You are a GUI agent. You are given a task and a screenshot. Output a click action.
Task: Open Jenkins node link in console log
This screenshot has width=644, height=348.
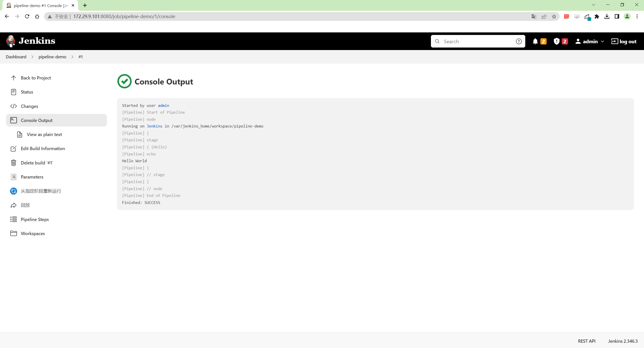tap(154, 126)
